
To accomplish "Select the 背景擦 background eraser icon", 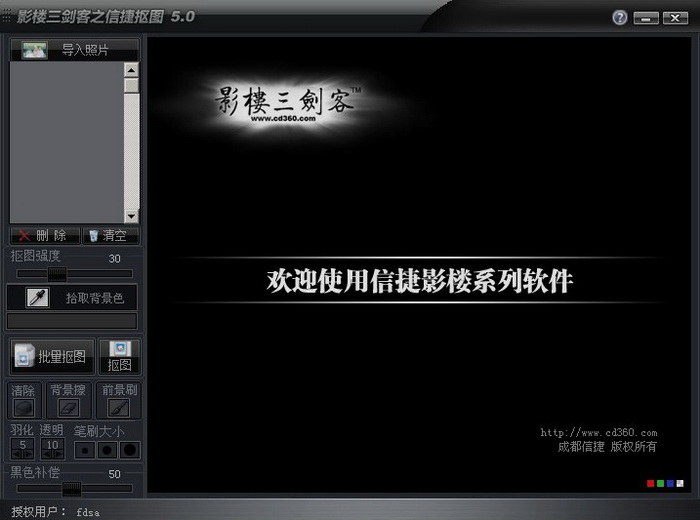I will (x=68, y=408).
